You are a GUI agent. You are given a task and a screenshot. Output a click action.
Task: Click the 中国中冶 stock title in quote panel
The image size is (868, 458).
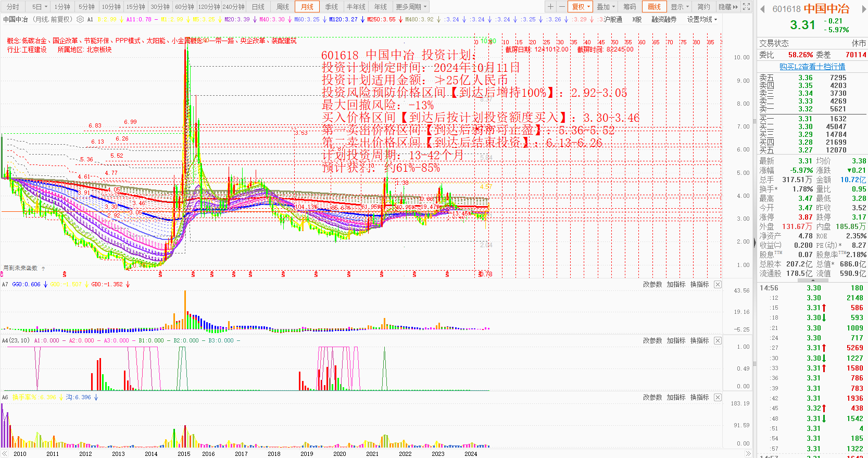(x=826, y=9)
